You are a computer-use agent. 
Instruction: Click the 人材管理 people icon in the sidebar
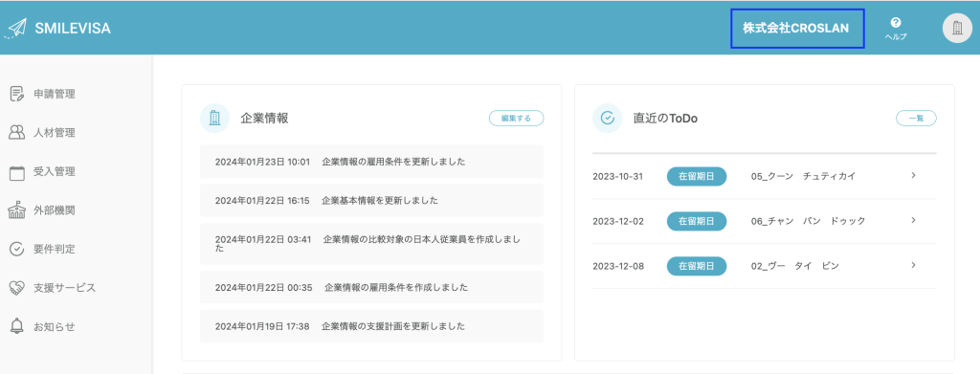[17, 133]
